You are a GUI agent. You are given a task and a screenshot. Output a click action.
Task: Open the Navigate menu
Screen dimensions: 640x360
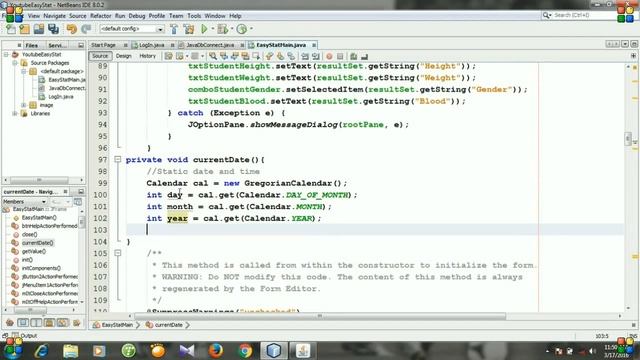[x=54, y=16]
